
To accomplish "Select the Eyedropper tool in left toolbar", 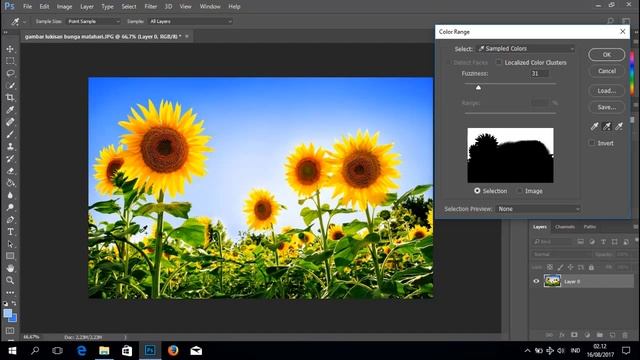I will [10, 110].
